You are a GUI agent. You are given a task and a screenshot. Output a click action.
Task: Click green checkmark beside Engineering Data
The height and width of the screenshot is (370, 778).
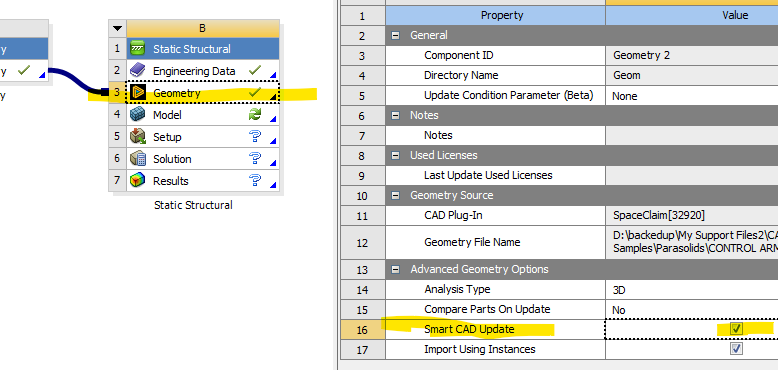[x=255, y=70]
